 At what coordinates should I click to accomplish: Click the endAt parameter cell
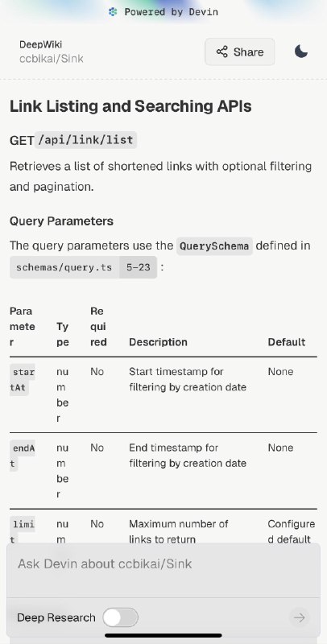tap(23, 456)
